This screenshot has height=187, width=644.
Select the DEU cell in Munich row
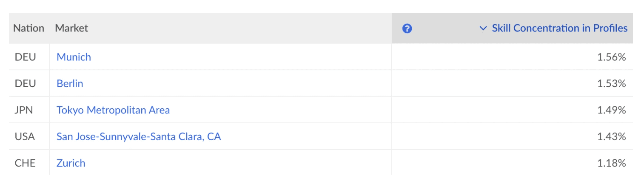[x=26, y=57]
